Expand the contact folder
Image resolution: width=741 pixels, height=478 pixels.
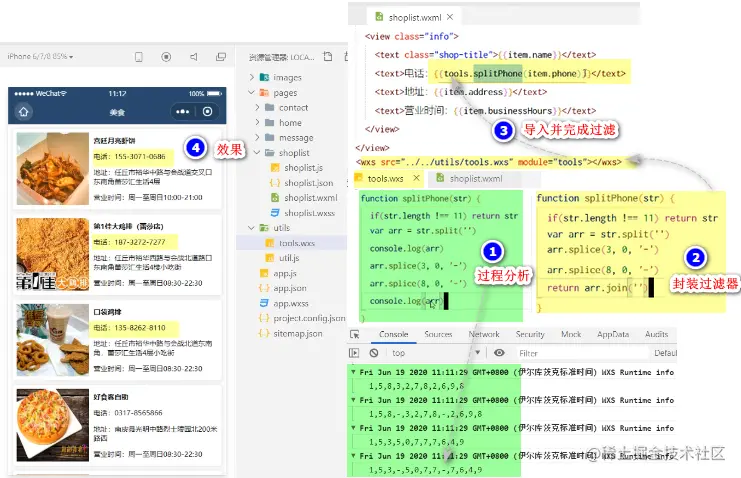pos(258,108)
